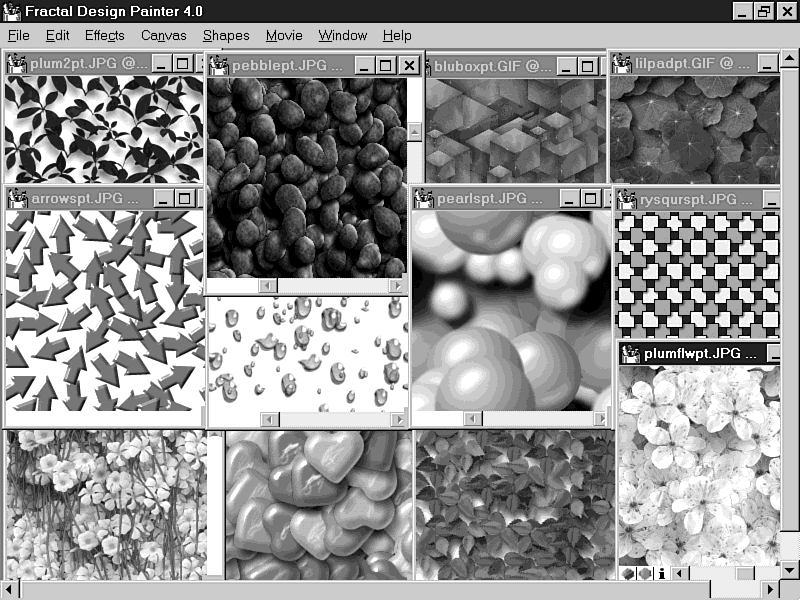This screenshot has width=800, height=600.
Task: Select the hearts image thumbnail window
Action: (x=318, y=505)
